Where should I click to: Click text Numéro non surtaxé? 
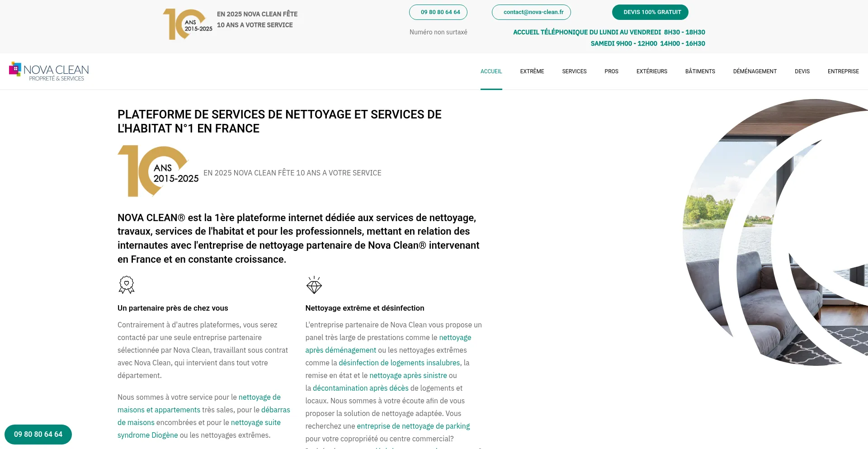pyautogui.click(x=438, y=32)
